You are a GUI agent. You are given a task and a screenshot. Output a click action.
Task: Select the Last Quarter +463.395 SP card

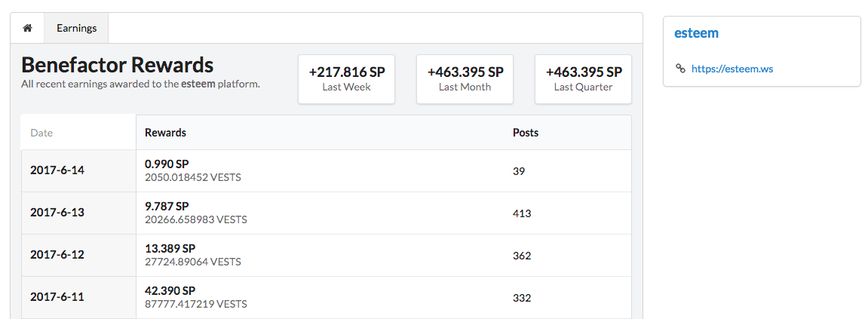coord(584,78)
